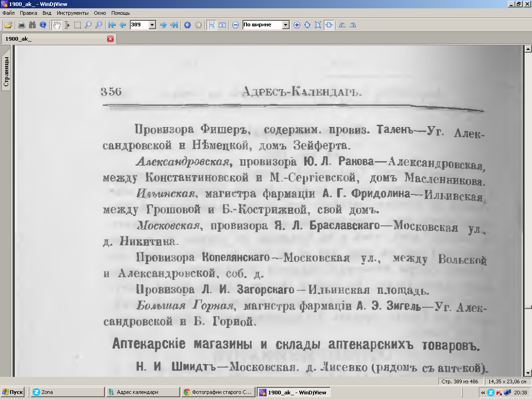Expand the Страницы side panel
Viewport: 532px width, 399px height.
pyautogui.click(x=6, y=72)
